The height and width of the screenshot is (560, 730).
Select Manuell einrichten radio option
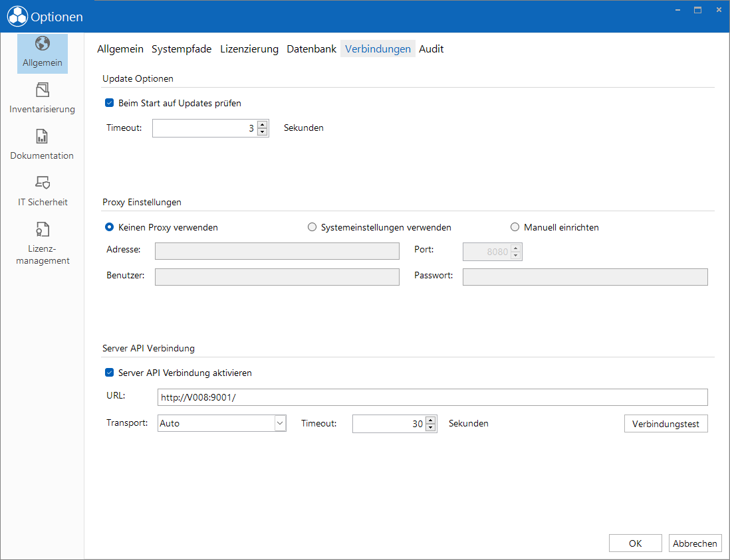[515, 227]
